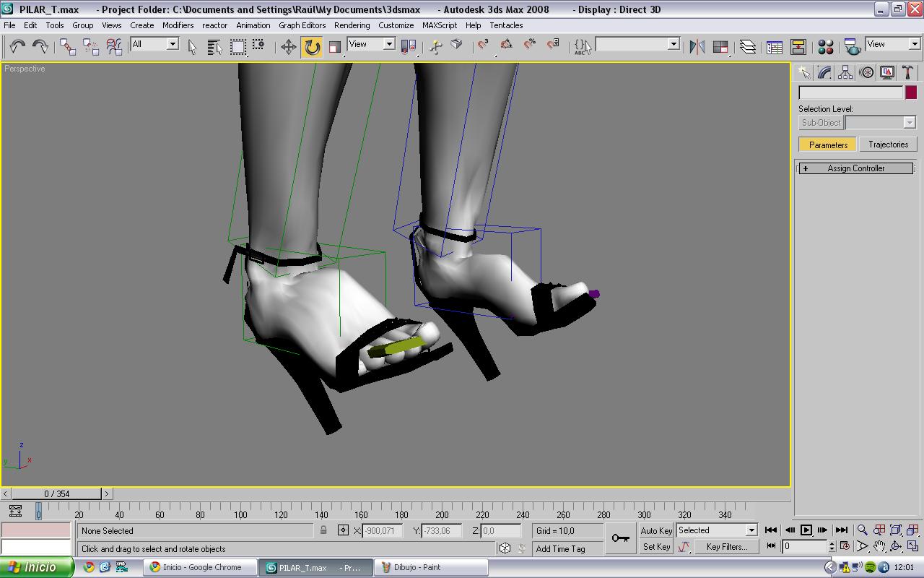
Task: Toggle Absolute/Offset transform type-in mode
Action: [x=343, y=530]
